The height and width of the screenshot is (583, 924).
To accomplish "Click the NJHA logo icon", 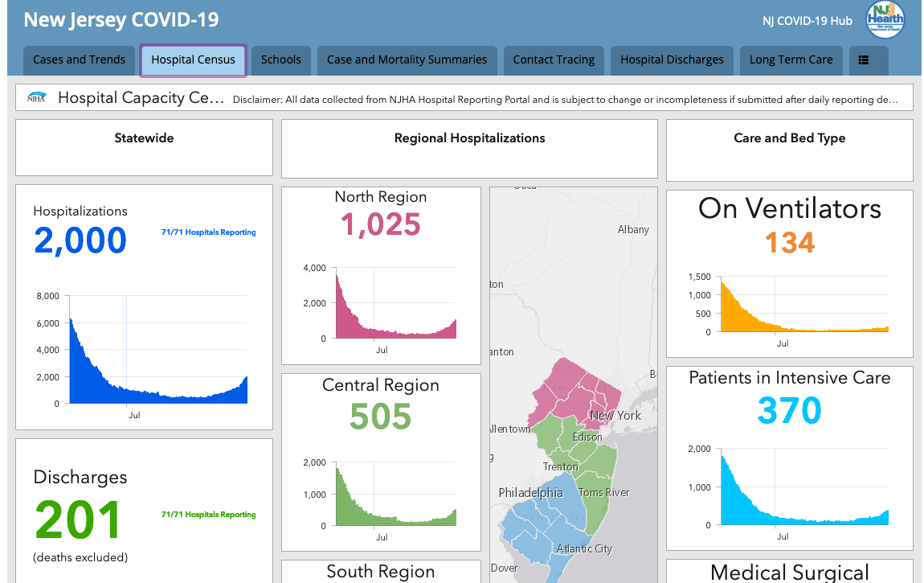I will (x=36, y=98).
